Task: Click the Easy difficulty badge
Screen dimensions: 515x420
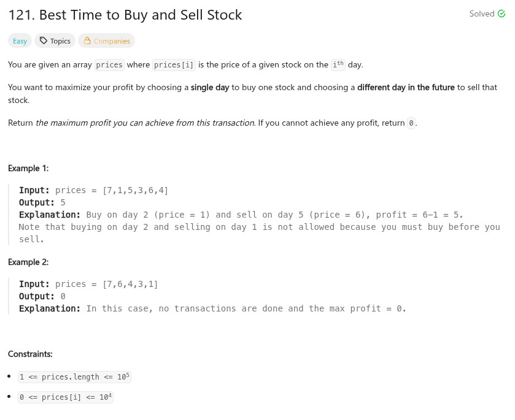Action: (20, 41)
